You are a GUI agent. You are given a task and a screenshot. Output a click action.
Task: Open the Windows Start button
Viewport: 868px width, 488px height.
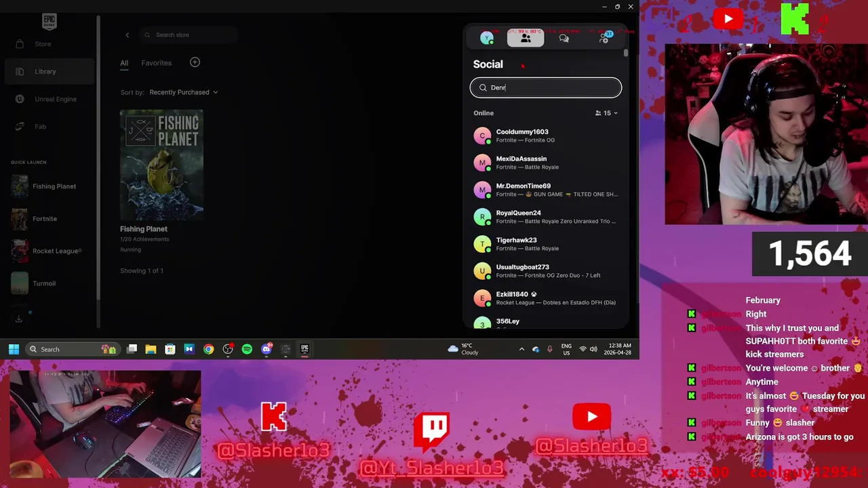[14, 349]
